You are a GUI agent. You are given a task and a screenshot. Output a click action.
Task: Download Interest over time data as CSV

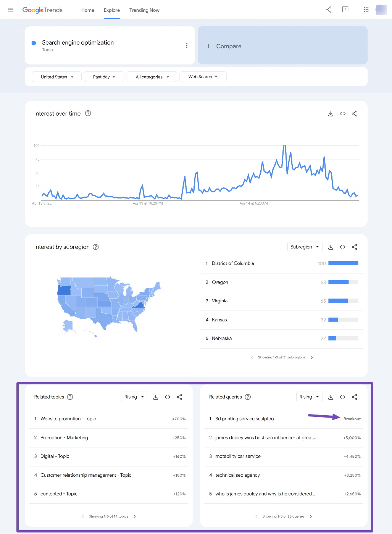[x=331, y=114]
